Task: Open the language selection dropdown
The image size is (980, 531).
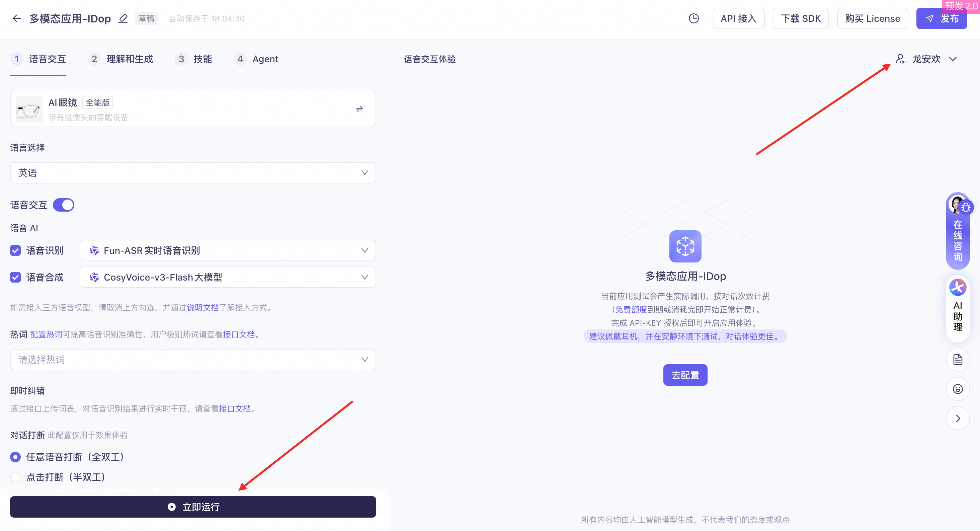Action: coord(193,173)
